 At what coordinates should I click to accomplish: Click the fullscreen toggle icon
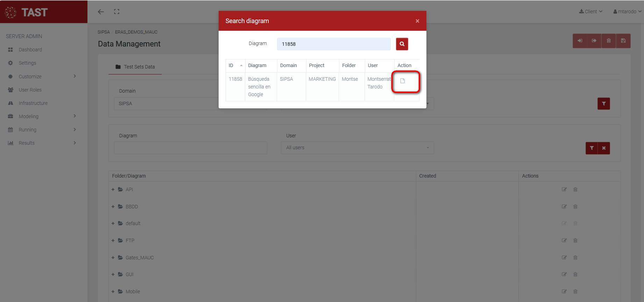(116, 12)
